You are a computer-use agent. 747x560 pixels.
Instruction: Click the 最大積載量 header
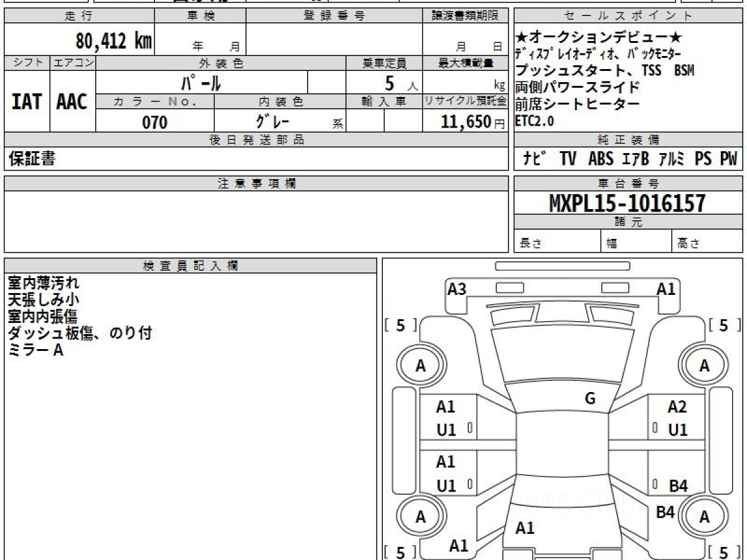click(465, 63)
